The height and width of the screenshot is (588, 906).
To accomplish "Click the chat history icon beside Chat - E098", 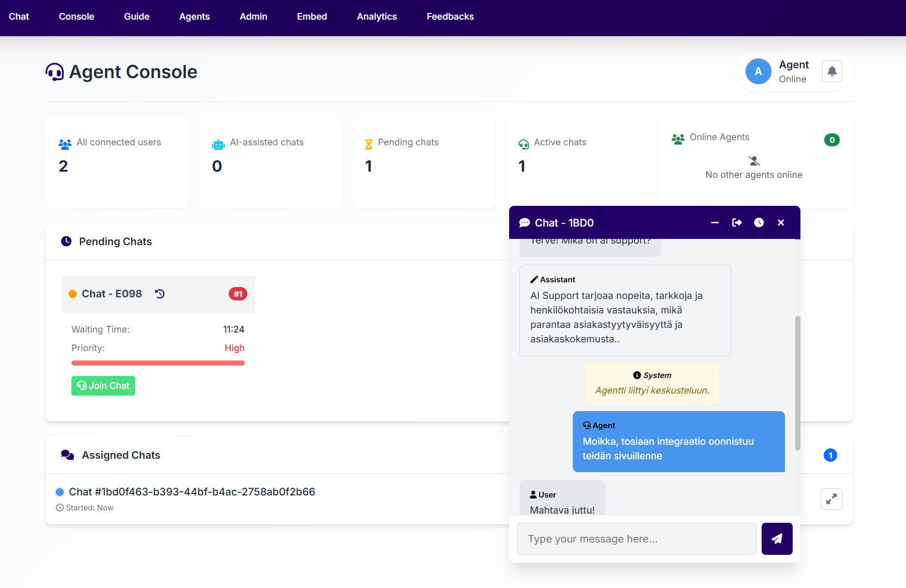I will tap(160, 294).
